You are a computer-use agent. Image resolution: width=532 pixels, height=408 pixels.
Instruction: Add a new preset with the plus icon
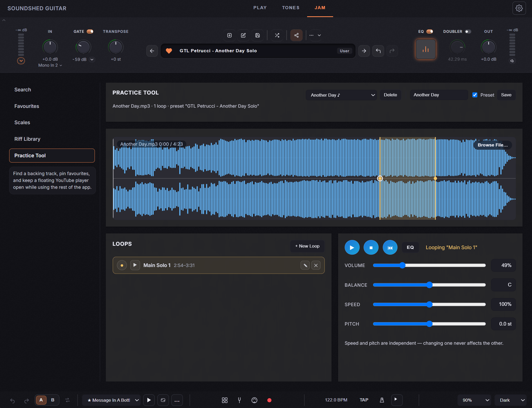click(229, 35)
